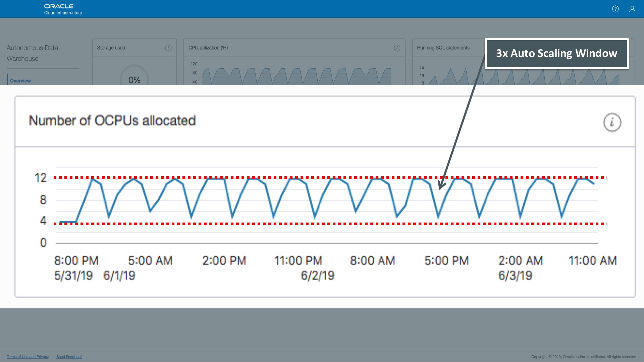Click the CPU utilization info icon
The width and height of the screenshot is (644, 362).
[397, 48]
